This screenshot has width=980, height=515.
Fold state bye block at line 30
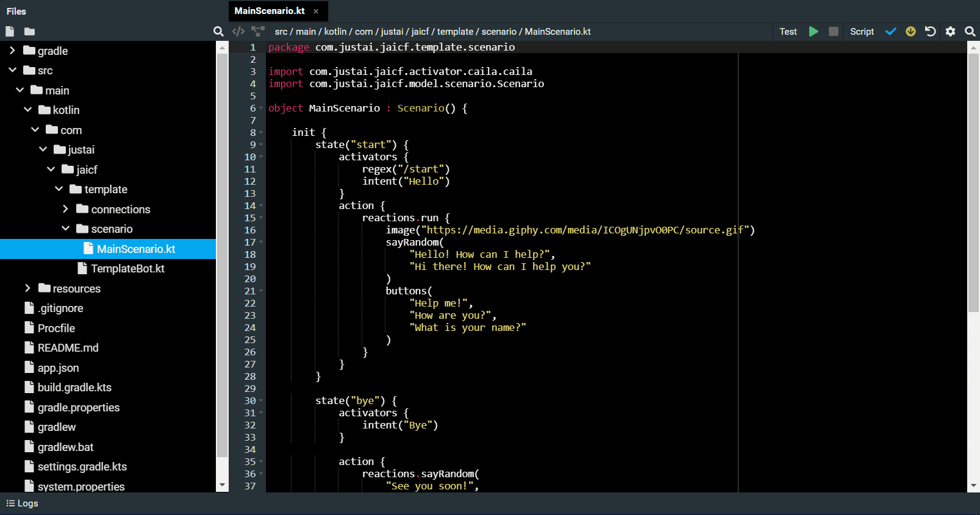click(261, 400)
